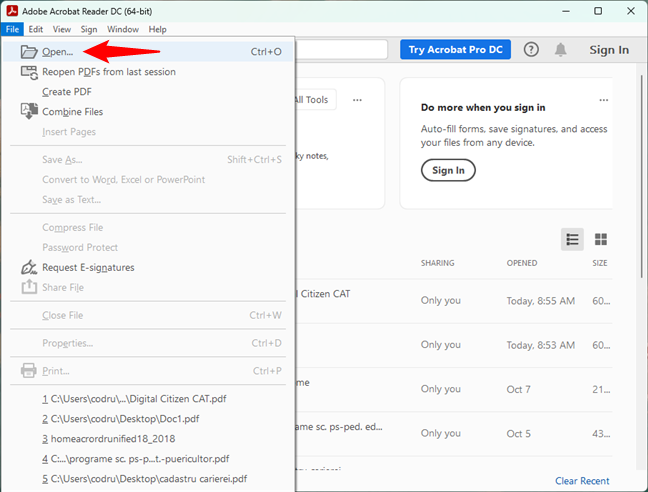This screenshot has width=648, height=492.
Task: Open the Help menu
Action: tap(157, 29)
